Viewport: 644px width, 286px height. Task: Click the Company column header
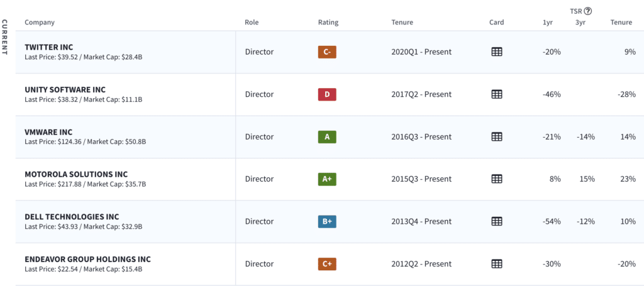pyautogui.click(x=40, y=22)
